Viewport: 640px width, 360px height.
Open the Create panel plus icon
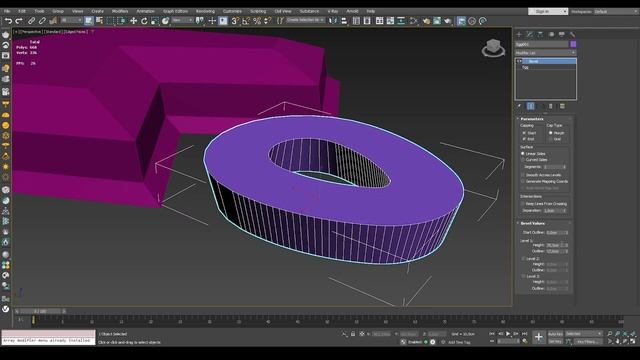tap(519, 34)
